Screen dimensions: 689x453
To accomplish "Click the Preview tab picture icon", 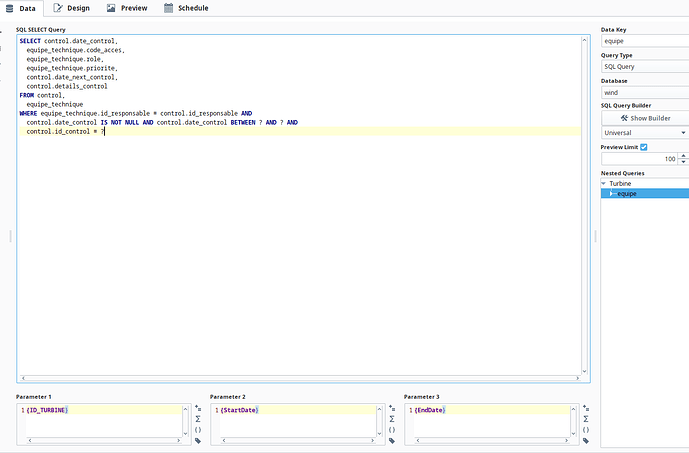I will [111, 8].
